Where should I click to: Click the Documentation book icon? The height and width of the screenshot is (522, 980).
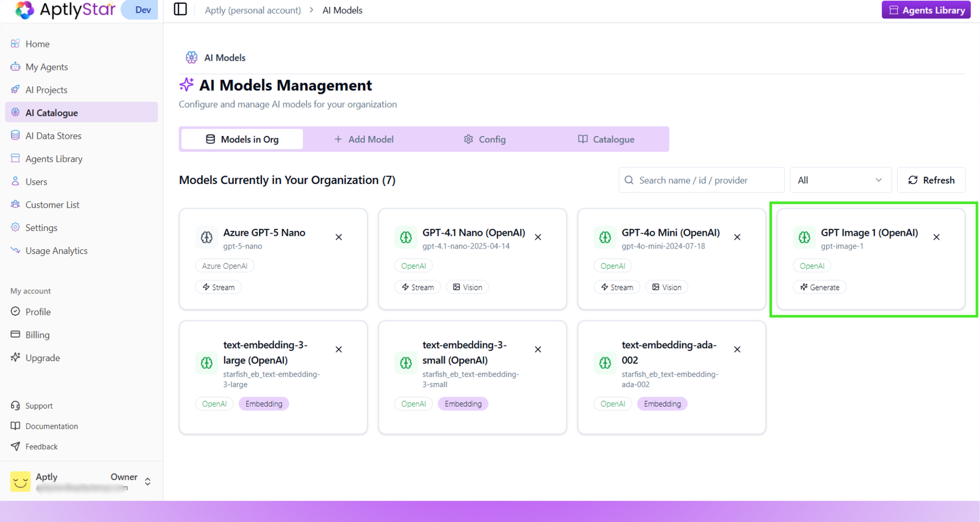click(15, 426)
